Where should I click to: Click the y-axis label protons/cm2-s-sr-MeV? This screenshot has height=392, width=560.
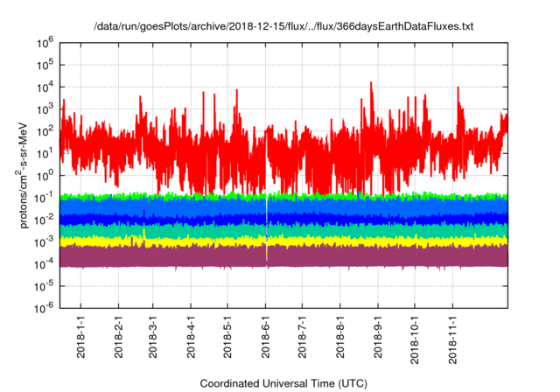23,176
